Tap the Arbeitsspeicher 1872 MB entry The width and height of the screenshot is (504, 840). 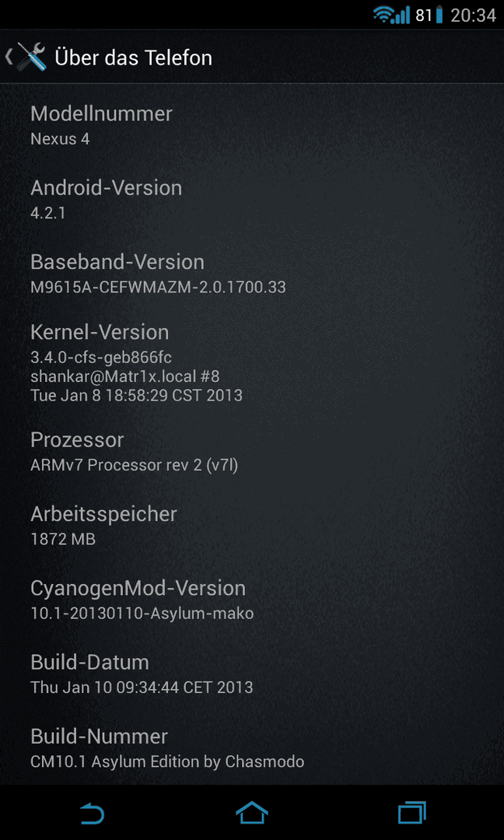(252, 526)
